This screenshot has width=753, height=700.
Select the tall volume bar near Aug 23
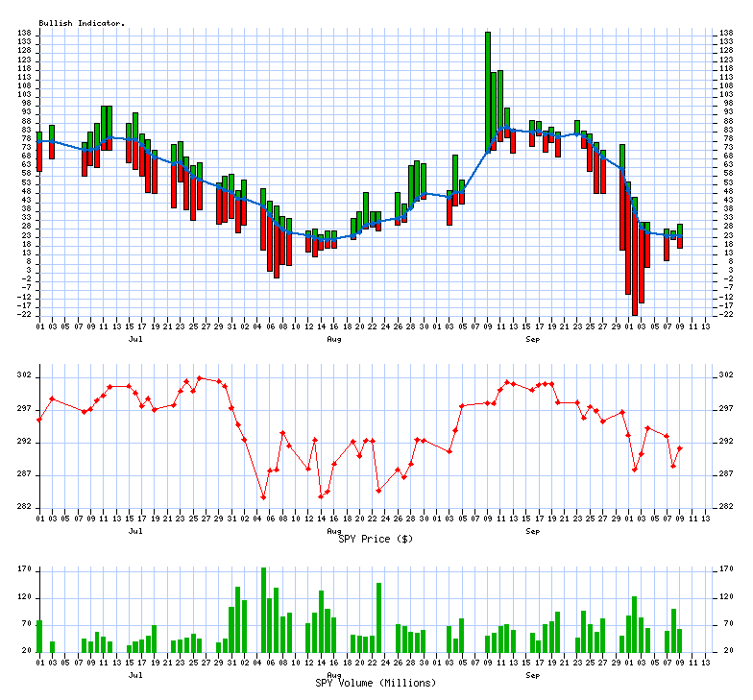[379, 617]
